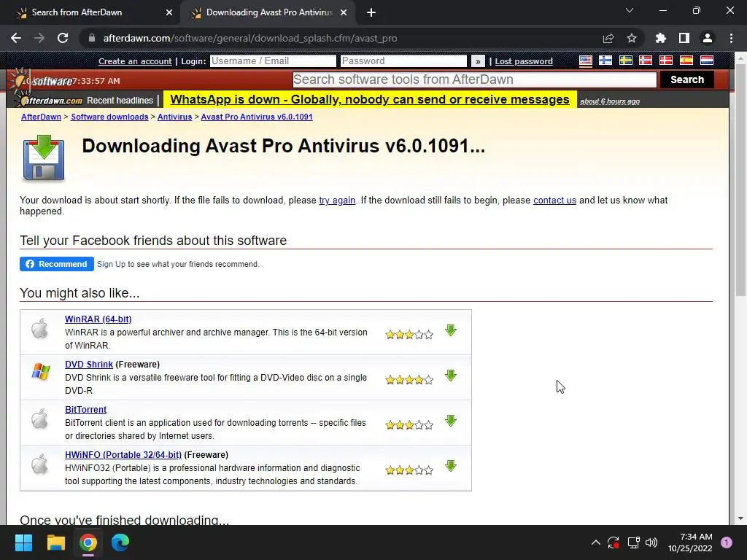This screenshot has width=747, height=560.
Task: Select the Danish flag language icon
Action: tap(665, 61)
